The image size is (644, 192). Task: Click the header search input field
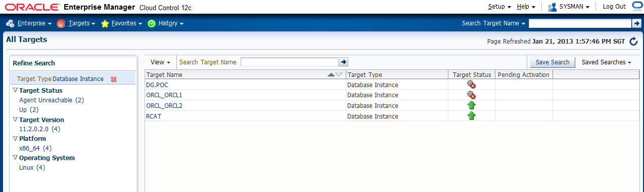(x=580, y=23)
